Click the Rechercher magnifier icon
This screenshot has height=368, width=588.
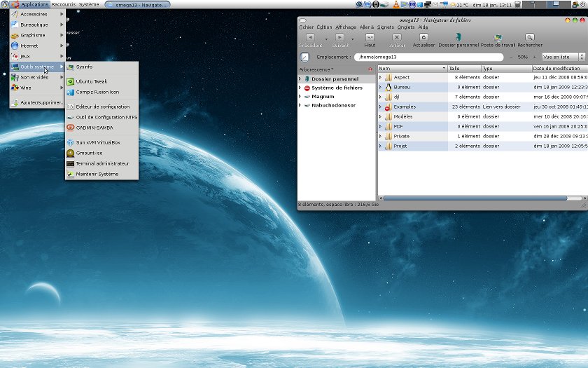click(529, 37)
